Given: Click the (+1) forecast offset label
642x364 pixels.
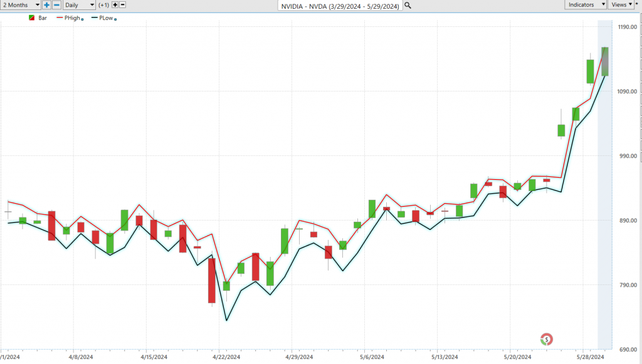Looking at the screenshot, I should pos(103,5).
